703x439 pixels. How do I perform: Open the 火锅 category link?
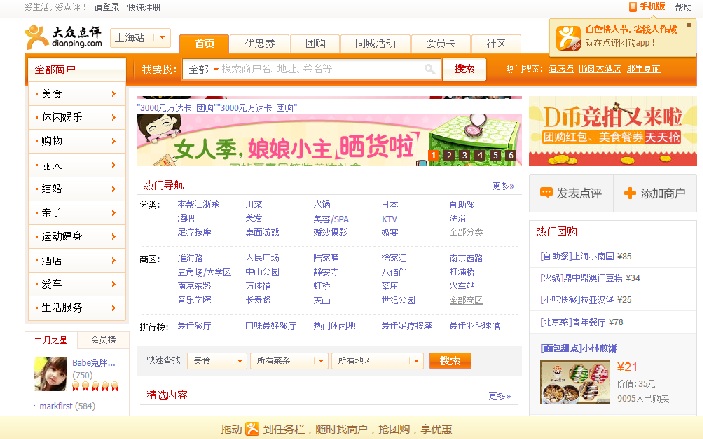click(x=322, y=204)
